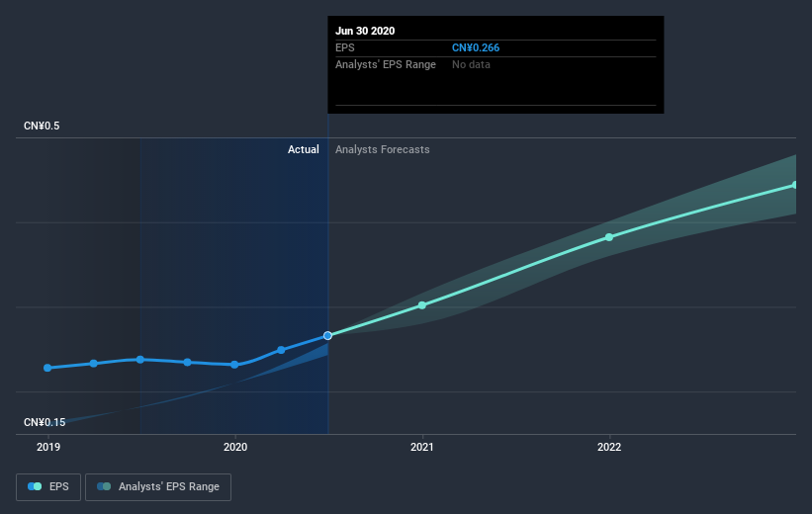Click the 2022 x-axis label
Image resolution: width=812 pixels, height=514 pixels.
point(609,447)
